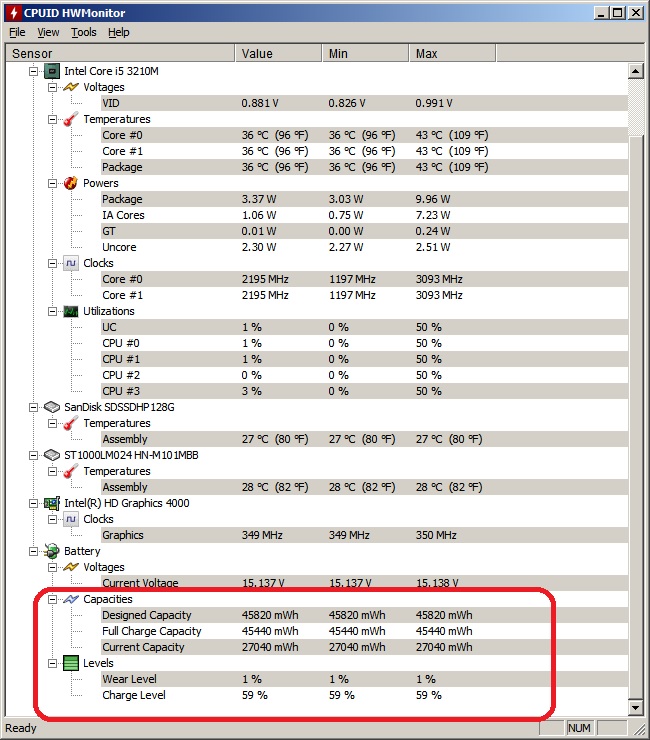650x740 pixels.
Task: Click the Sensor column header
Action: [120, 53]
